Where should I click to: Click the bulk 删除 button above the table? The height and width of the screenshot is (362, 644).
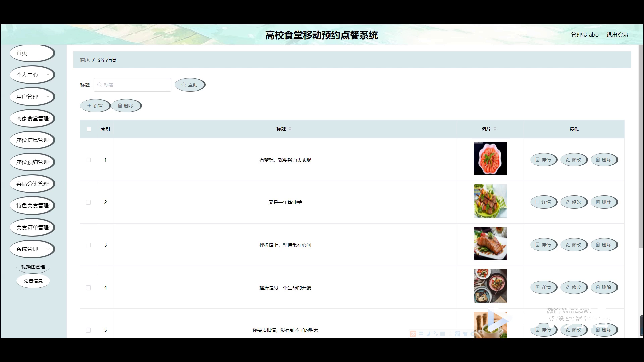click(x=126, y=106)
